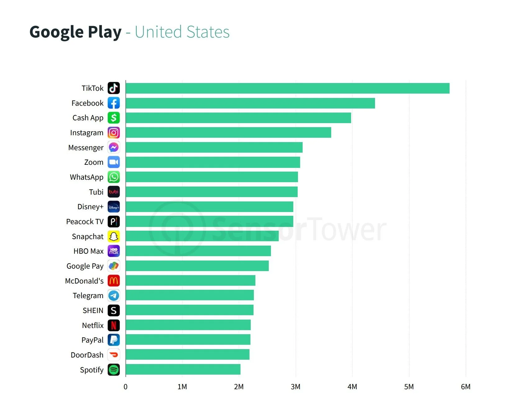Click the 3M axis tick label

[295, 387]
